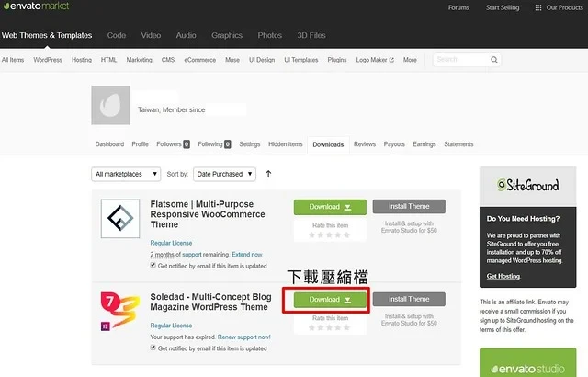588x377 pixels.
Task: Click the SiteGround logo banner
Action: point(528,186)
